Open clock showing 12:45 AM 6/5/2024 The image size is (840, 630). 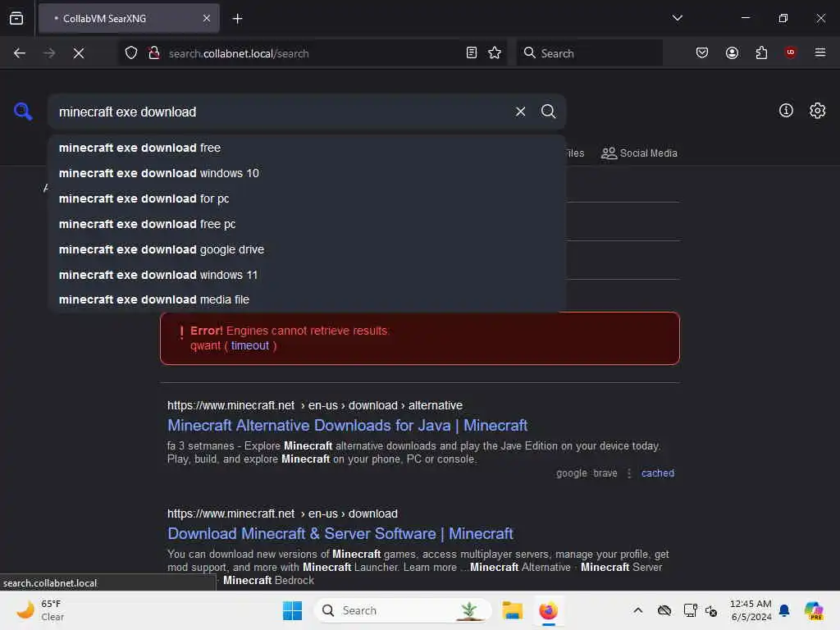[751, 610]
